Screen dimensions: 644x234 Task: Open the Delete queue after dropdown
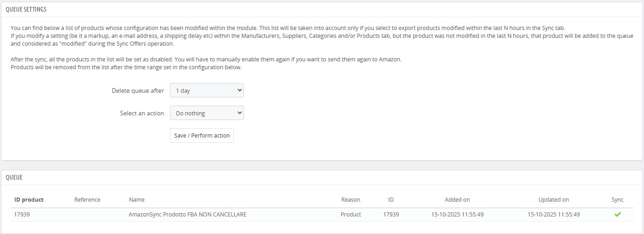click(207, 90)
